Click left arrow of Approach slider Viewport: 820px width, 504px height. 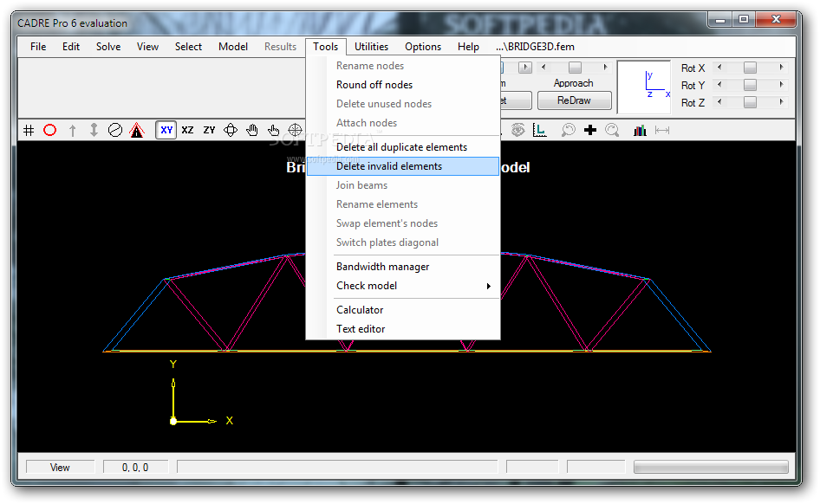click(543, 68)
